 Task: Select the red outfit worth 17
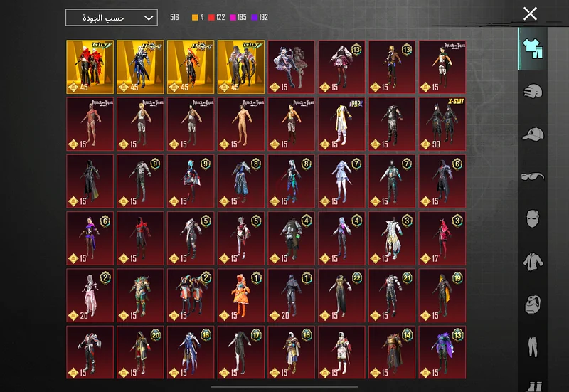point(442,238)
